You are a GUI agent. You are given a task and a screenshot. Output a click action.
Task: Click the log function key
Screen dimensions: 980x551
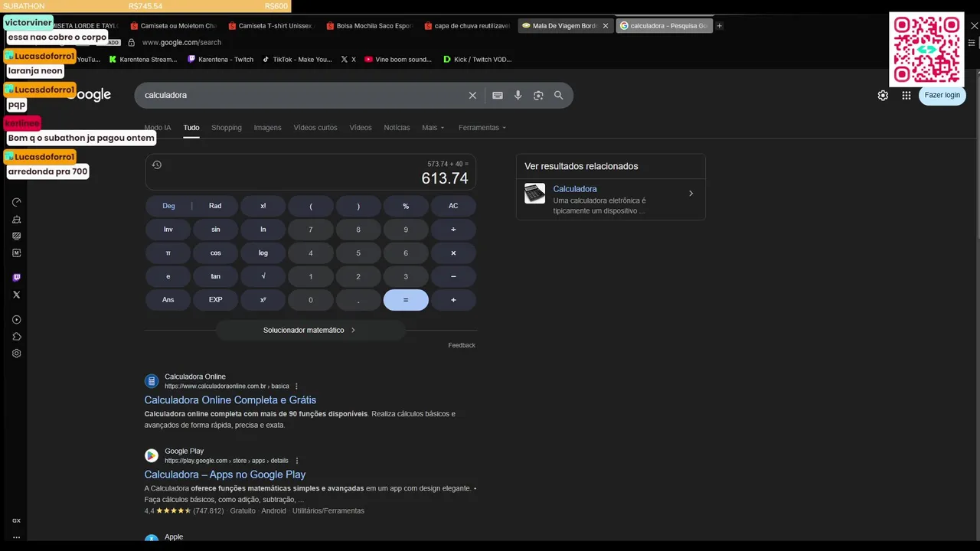pyautogui.click(x=263, y=253)
